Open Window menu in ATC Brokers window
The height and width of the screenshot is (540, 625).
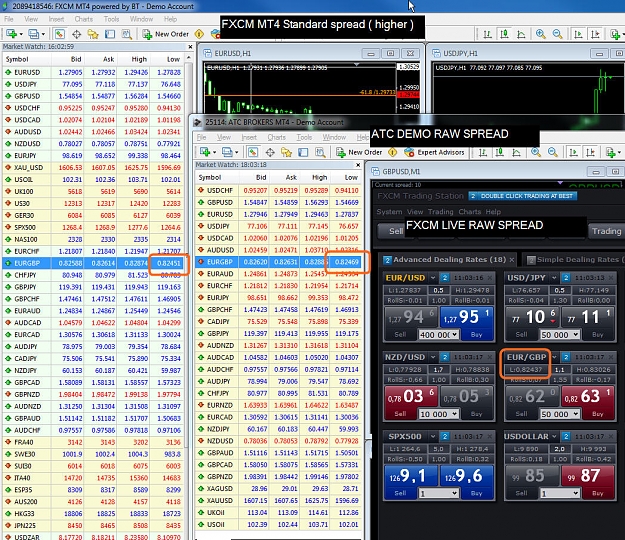(x=334, y=137)
